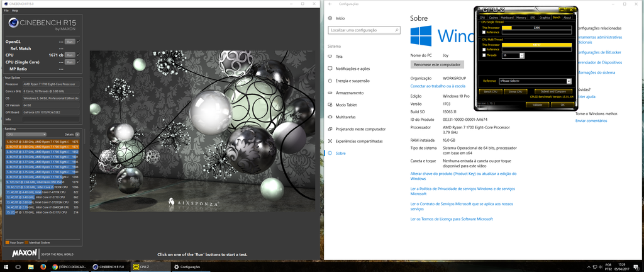Enable Reference checkbox under CPU Single Thread

[x=484, y=32]
